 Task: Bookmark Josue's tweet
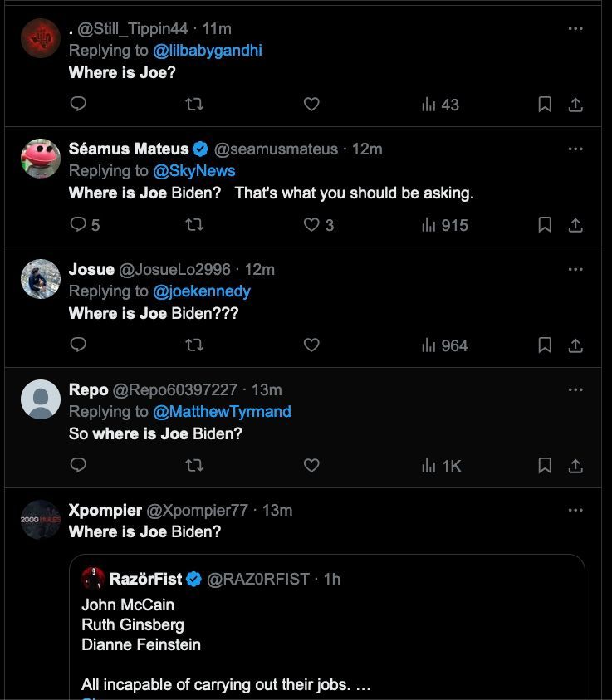click(x=545, y=345)
